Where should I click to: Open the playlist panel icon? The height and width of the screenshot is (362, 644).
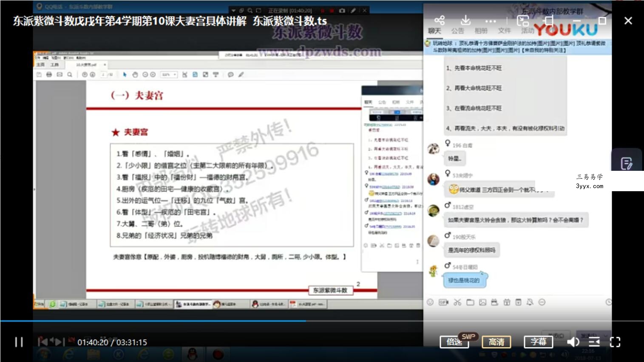point(594,342)
